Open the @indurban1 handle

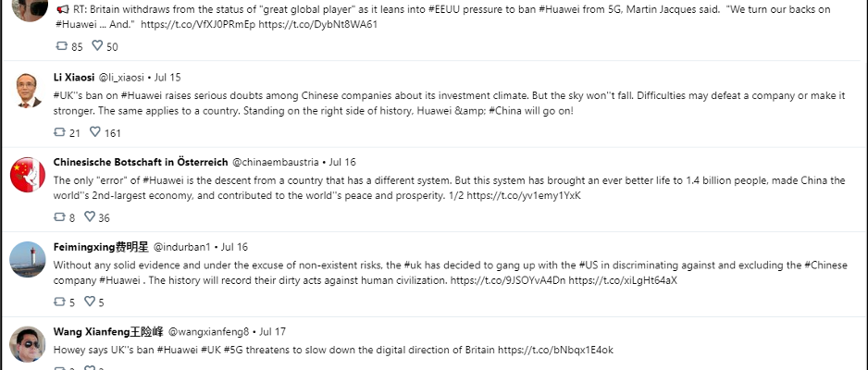point(182,247)
